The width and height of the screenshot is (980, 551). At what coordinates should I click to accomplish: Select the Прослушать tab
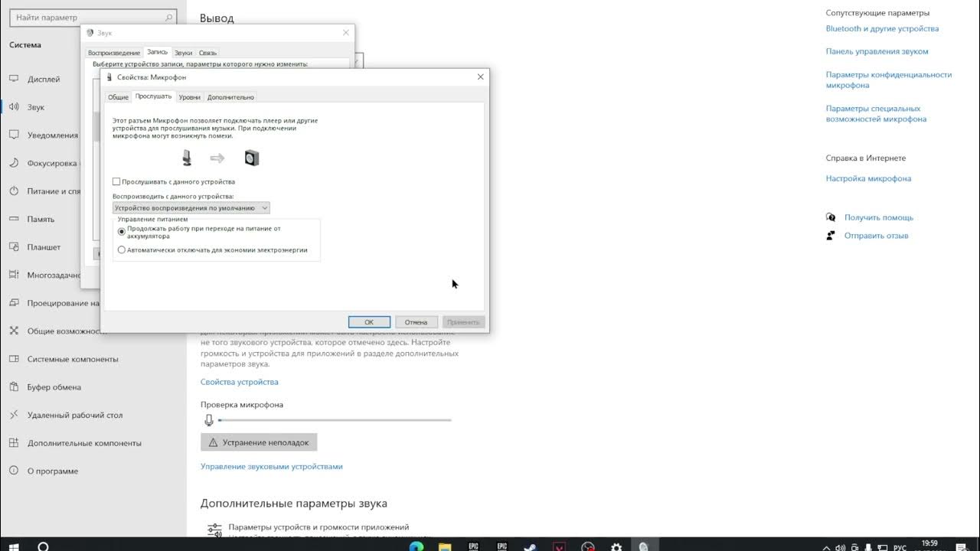(x=153, y=96)
